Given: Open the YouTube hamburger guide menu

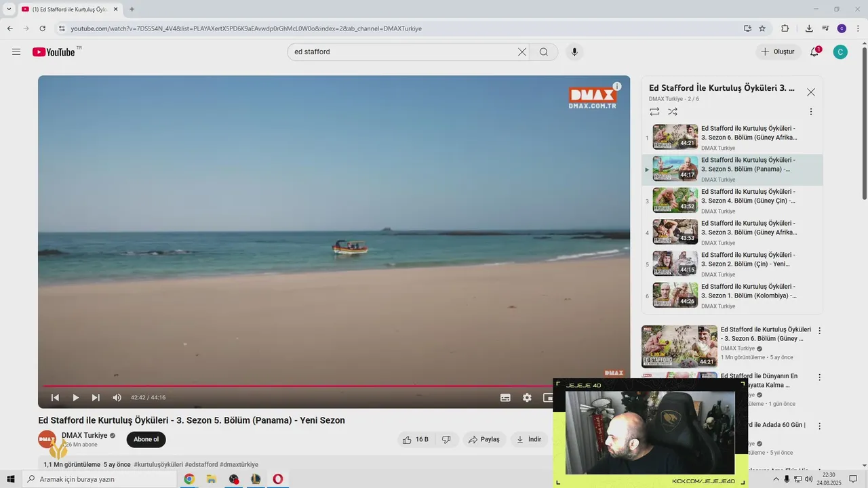Looking at the screenshot, I should pos(16,52).
